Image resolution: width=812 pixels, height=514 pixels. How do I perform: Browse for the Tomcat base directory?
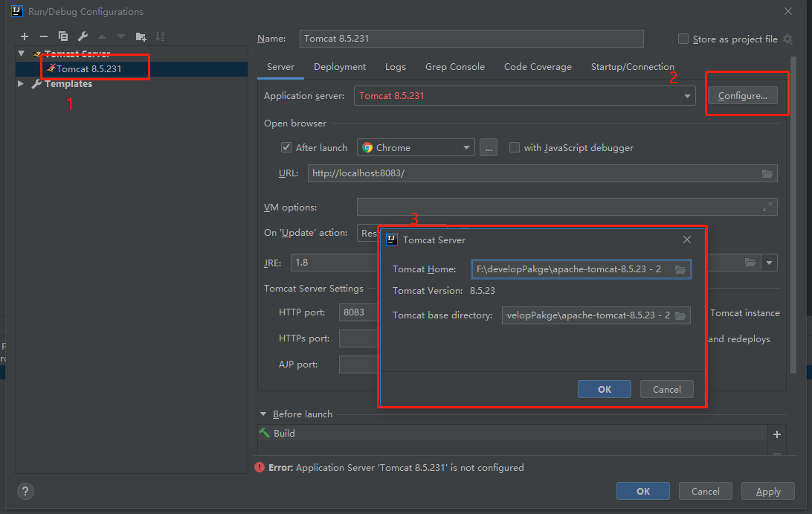(x=680, y=315)
